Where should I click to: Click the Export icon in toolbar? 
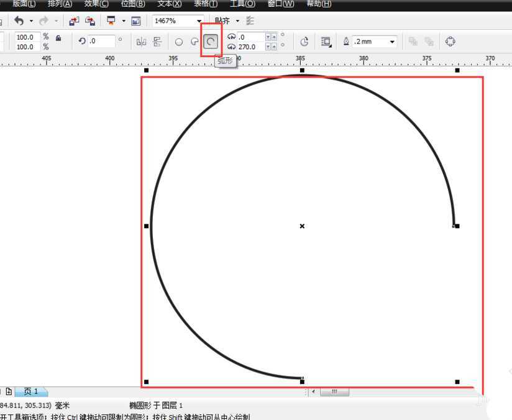pyautogui.click(x=90, y=21)
